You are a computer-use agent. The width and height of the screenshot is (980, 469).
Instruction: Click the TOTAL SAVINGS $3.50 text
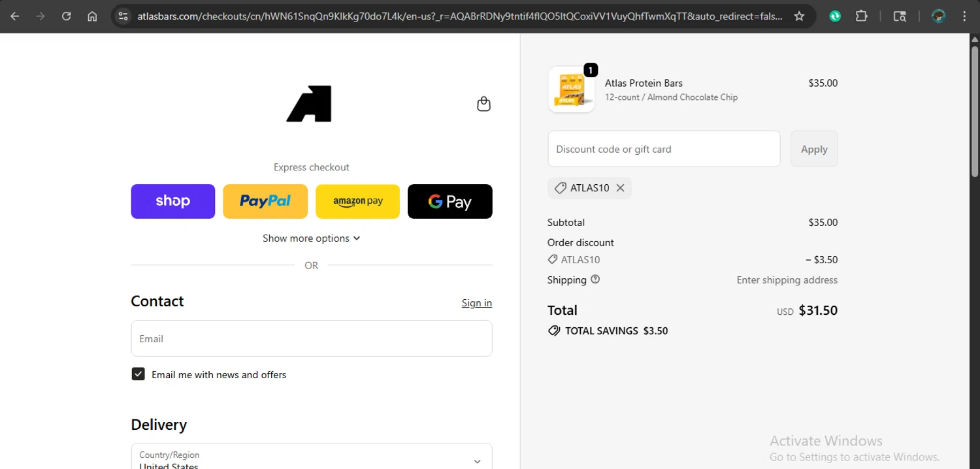point(616,331)
